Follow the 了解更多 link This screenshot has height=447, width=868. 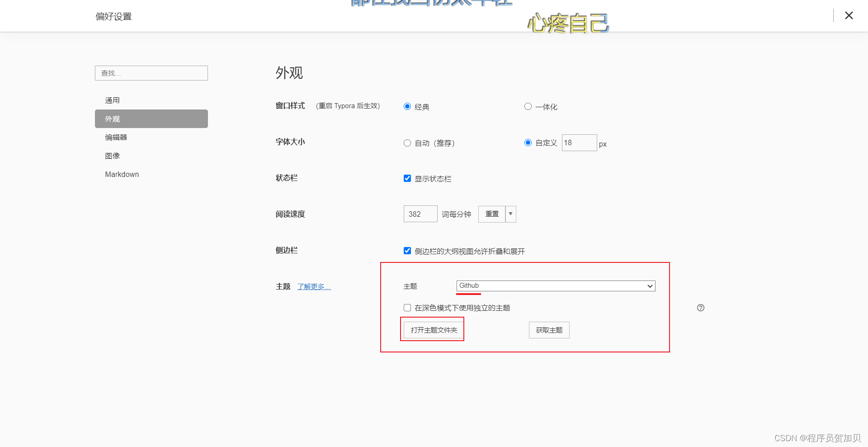(314, 286)
